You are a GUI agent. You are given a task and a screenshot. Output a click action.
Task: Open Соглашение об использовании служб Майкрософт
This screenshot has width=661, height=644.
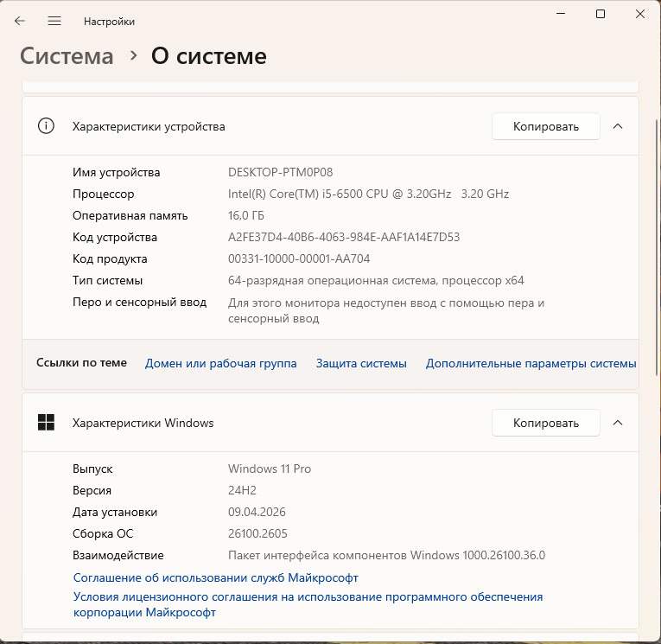[215, 577]
